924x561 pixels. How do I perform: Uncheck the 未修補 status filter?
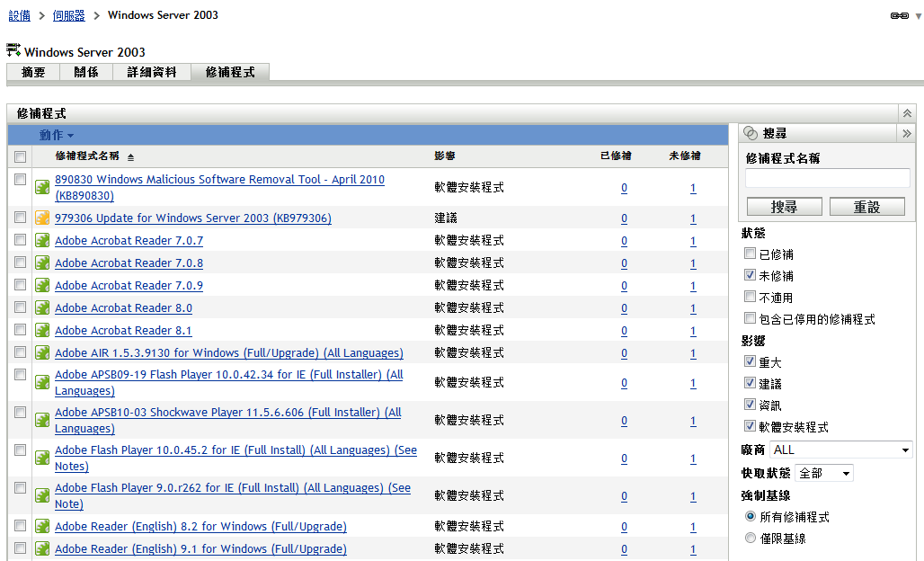(750, 276)
